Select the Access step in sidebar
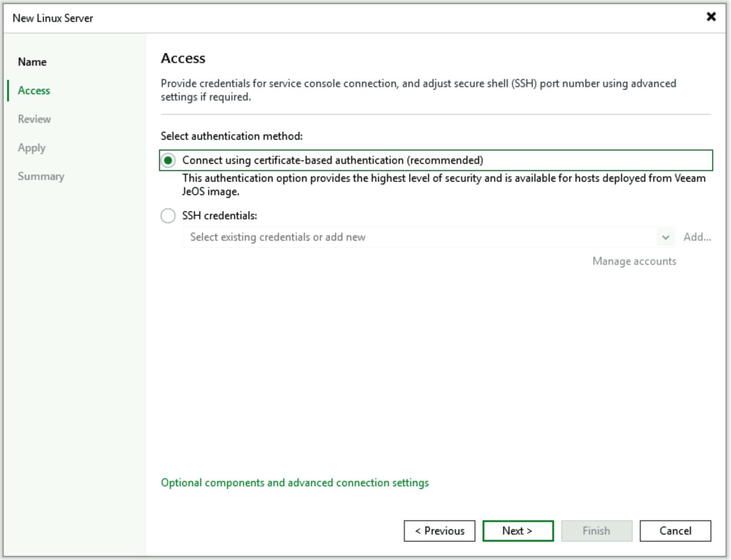The image size is (731, 560). click(x=34, y=91)
